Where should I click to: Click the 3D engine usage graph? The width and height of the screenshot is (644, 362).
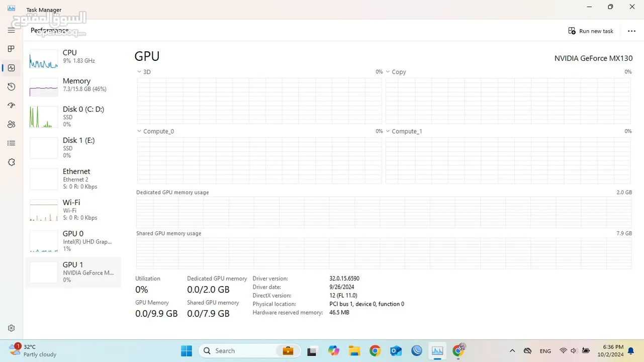(259, 101)
